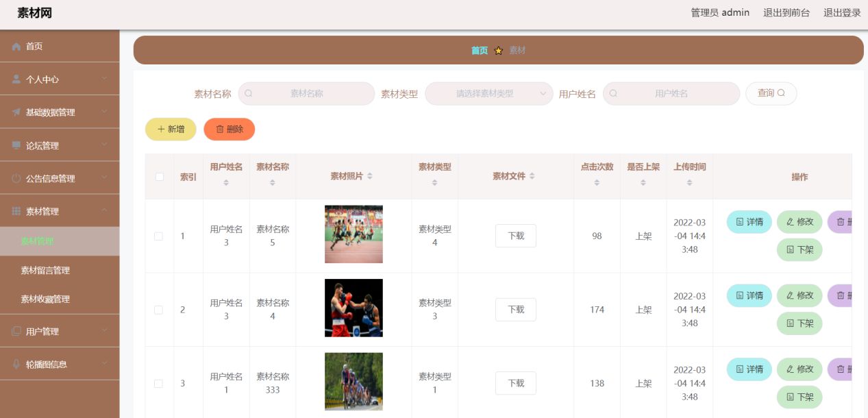Open 详情 for row 1
Viewport: 868px width, 418px height.
(x=749, y=221)
